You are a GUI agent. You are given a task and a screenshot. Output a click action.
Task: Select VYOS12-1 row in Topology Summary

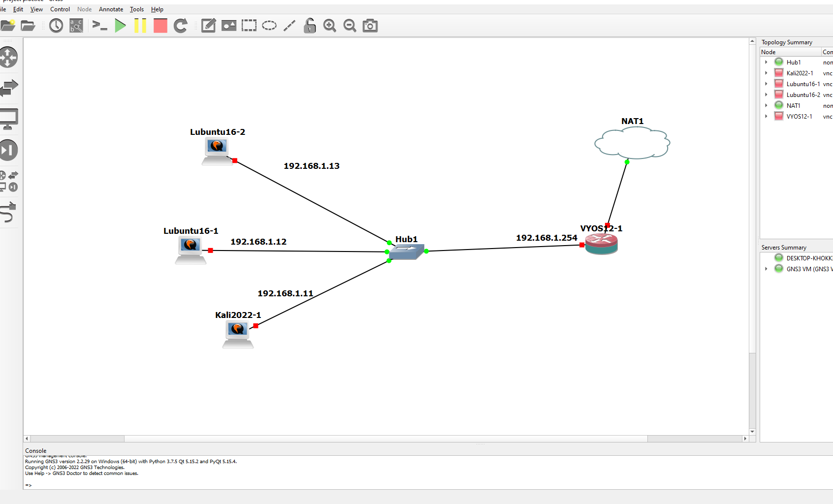coord(797,117)
